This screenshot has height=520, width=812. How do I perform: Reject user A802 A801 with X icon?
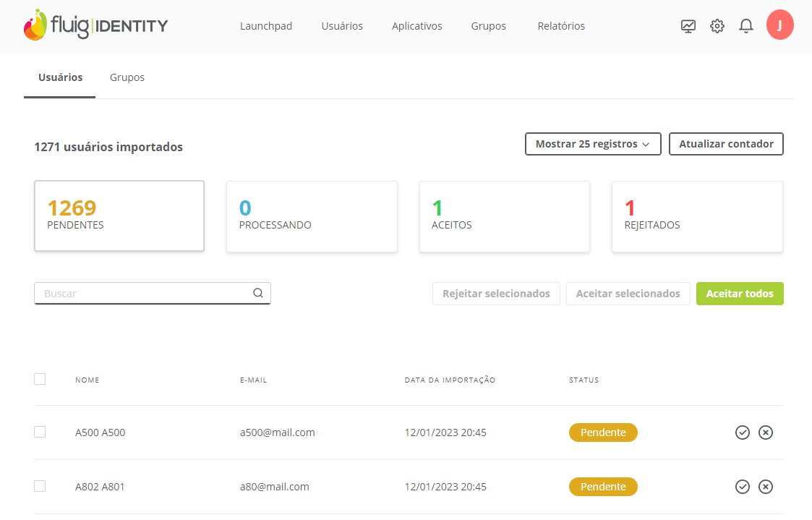(x=766, y=487)
